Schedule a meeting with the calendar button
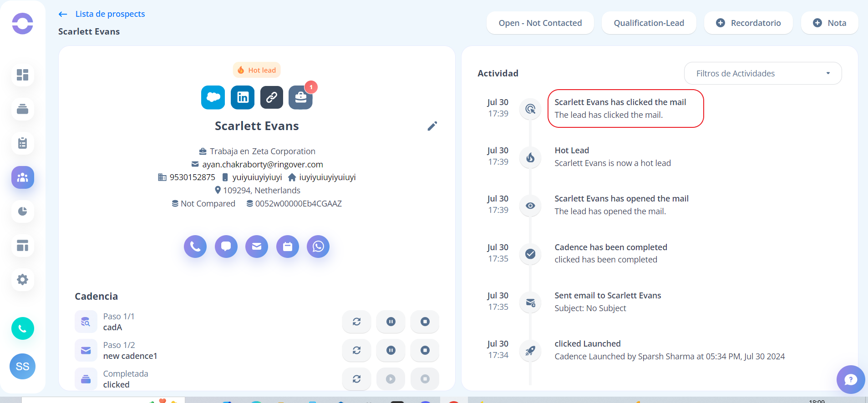 click(x=288, y=247)
